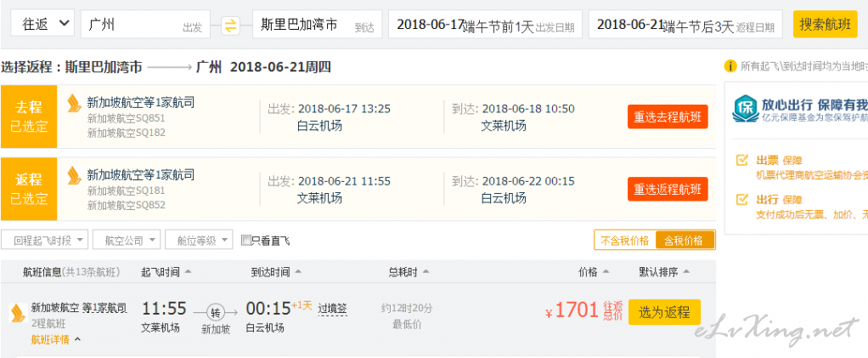The image size is (868, 358).
Task: Switch to 含税价格 price display
Action: [685, 241]
